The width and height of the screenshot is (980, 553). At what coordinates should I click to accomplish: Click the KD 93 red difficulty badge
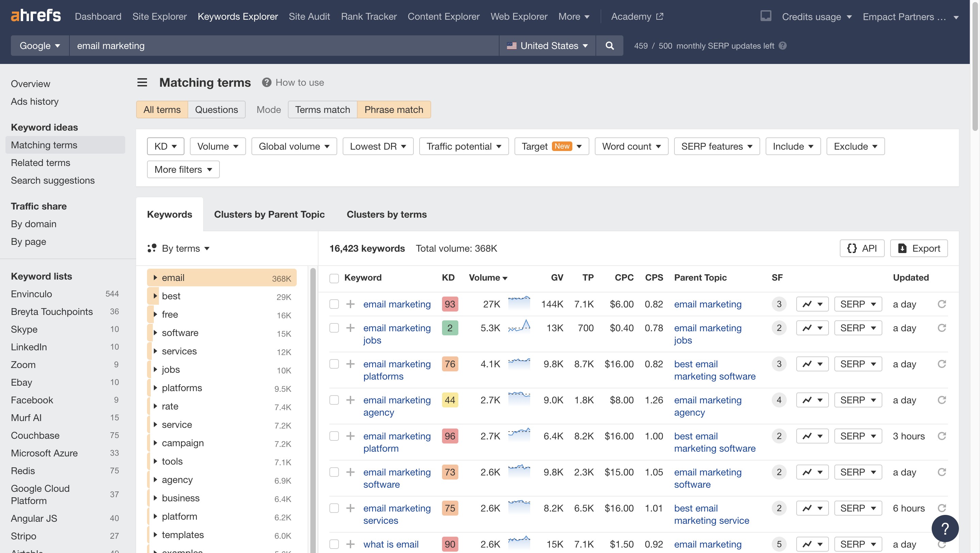[450, 304]
